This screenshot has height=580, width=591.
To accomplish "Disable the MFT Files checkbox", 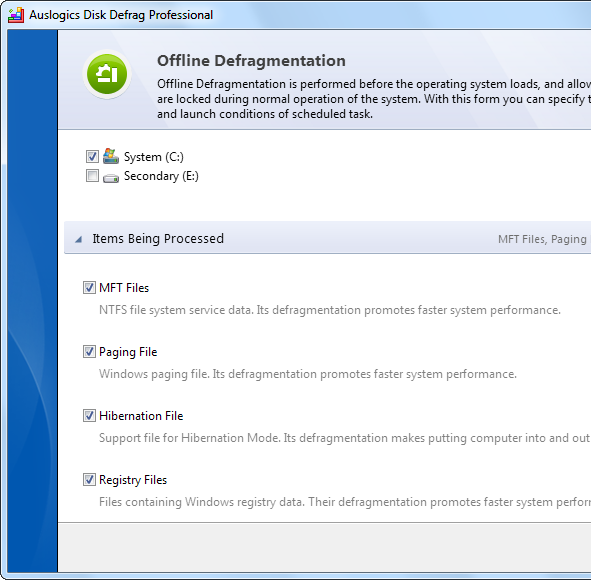I will pos(89,288).
